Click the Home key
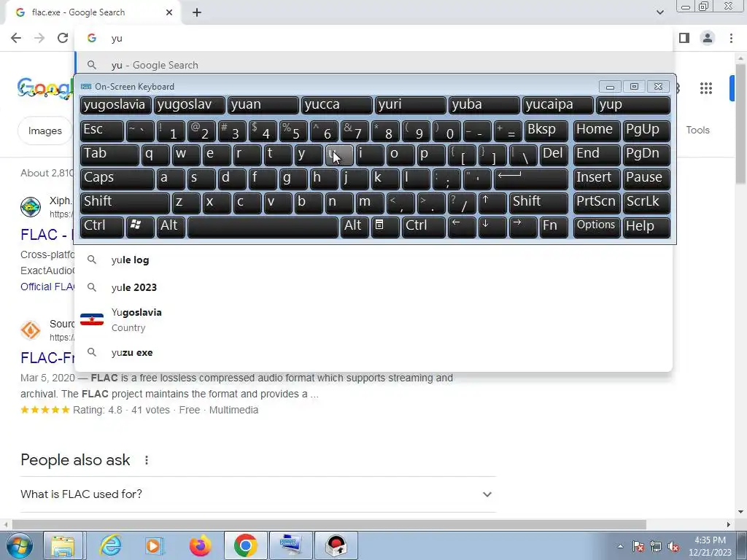 click(597, 131)
